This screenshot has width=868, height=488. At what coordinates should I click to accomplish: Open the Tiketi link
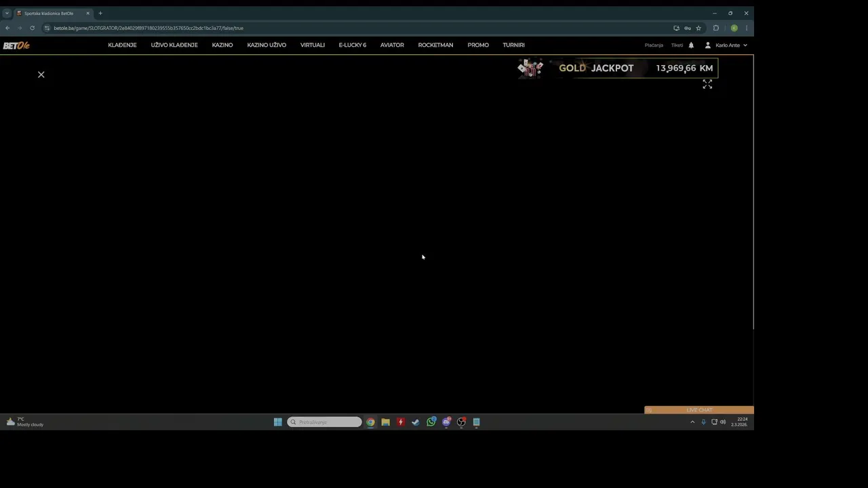(x=677, y=45)
